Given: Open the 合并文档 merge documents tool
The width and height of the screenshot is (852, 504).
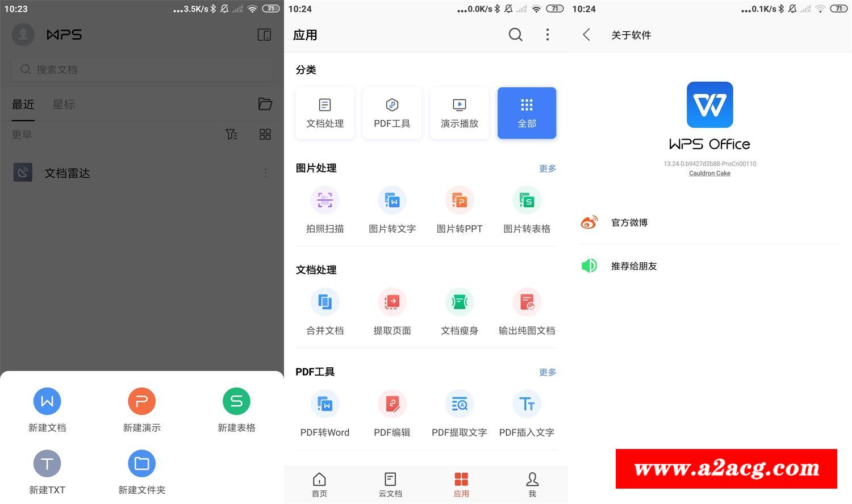Looking at the screenshot, I should coord(325,303).
